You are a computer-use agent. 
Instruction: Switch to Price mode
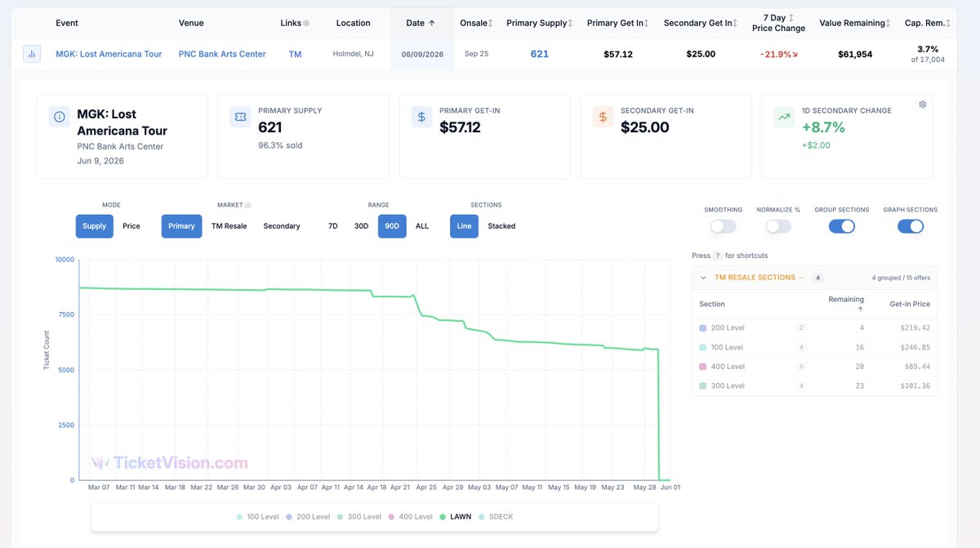pos(131,226)
